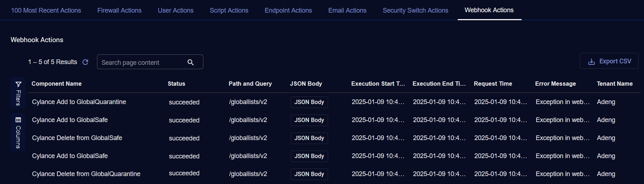Switch to Firewall Actions tab

pyautogui.click(x=119, y=10)
